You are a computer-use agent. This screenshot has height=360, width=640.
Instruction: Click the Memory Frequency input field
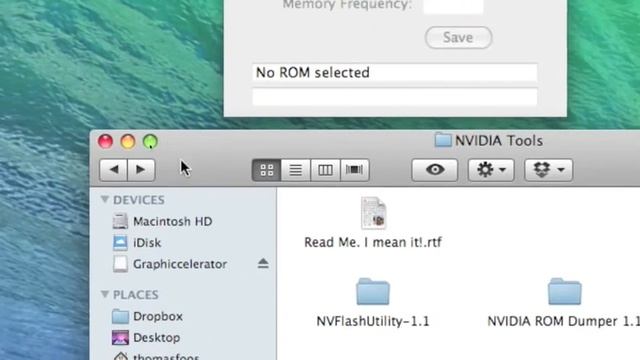(453, 6)
